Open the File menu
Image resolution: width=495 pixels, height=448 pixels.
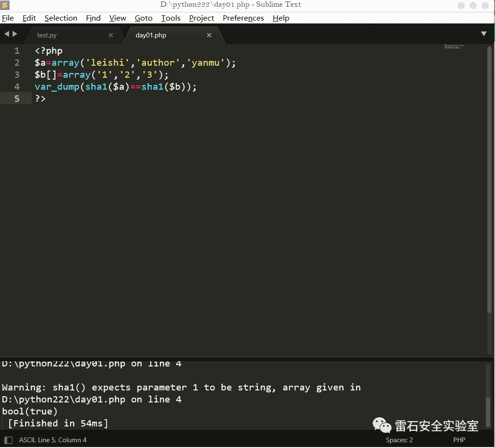pos(8,18)
